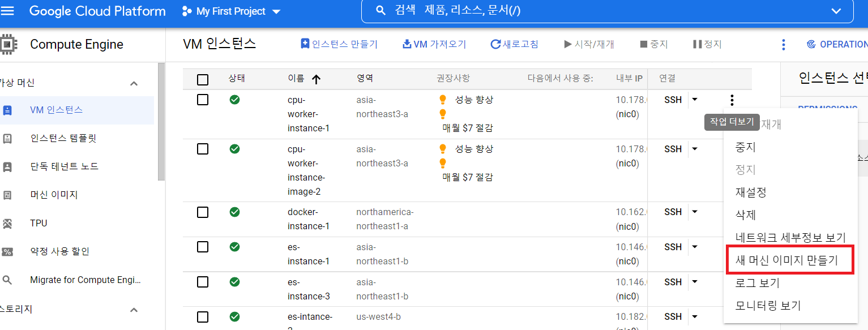
Task: Connect via SSH to cpu-worker-instance-1
Action: [x=673, y=100]
